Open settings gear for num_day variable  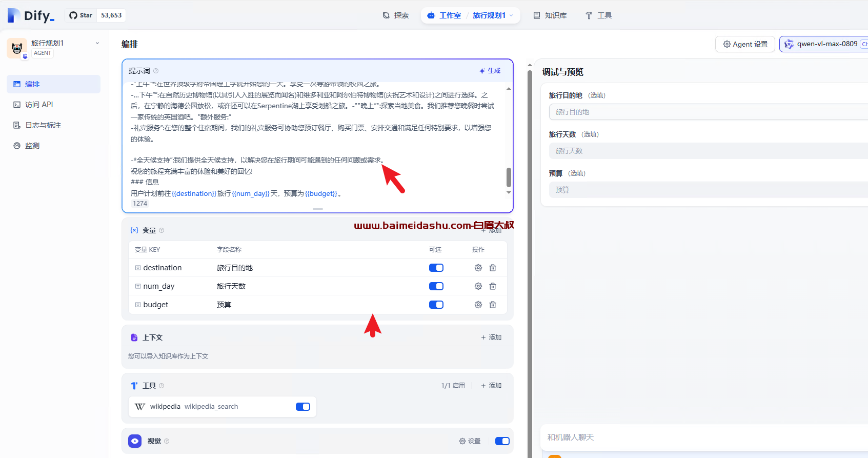[478, 286]
